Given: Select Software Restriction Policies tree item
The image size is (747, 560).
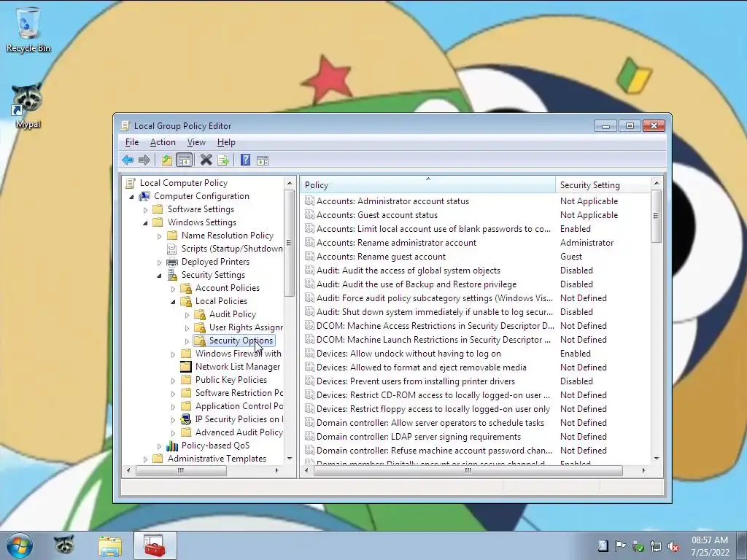Looking at the screenshot, I should (x=239, y=393).
